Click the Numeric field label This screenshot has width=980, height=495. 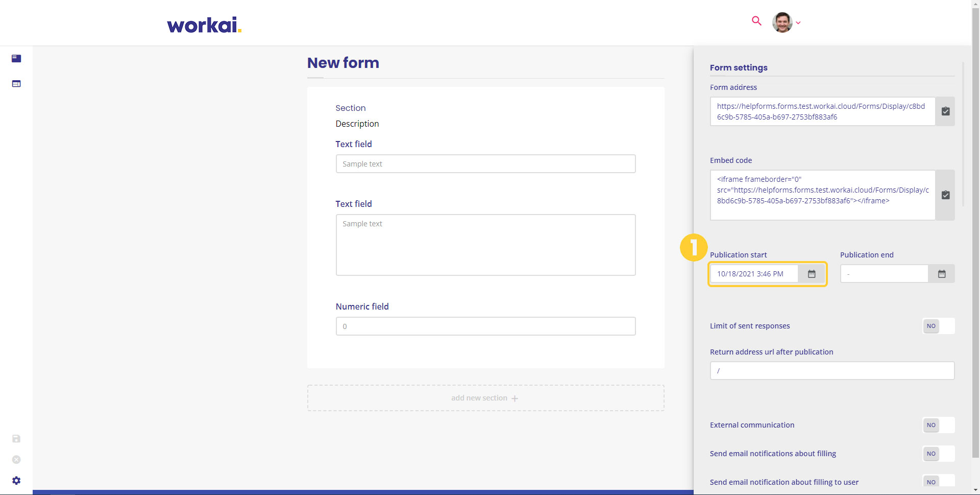click(362, 307)
